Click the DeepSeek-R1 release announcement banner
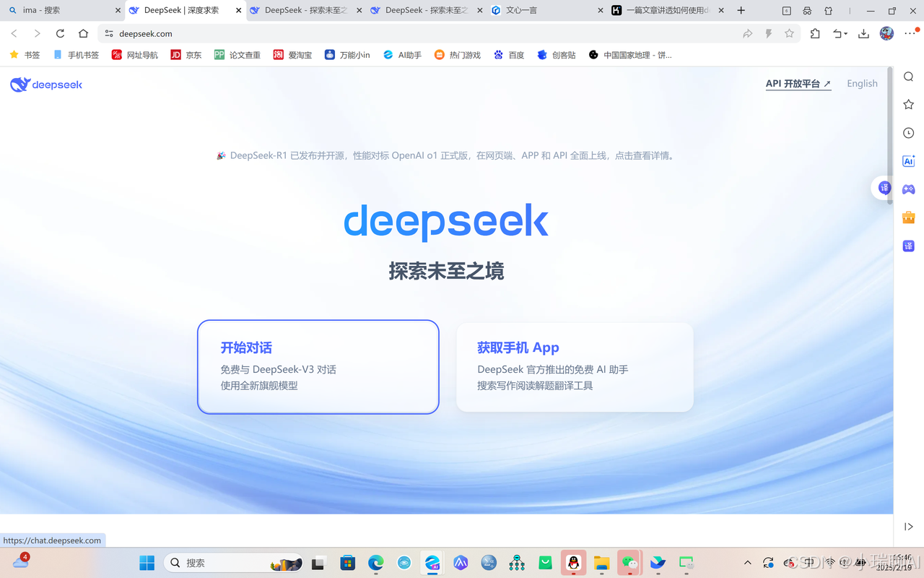The width and height of the screenshot is (924, 578). tap(446, 155)
